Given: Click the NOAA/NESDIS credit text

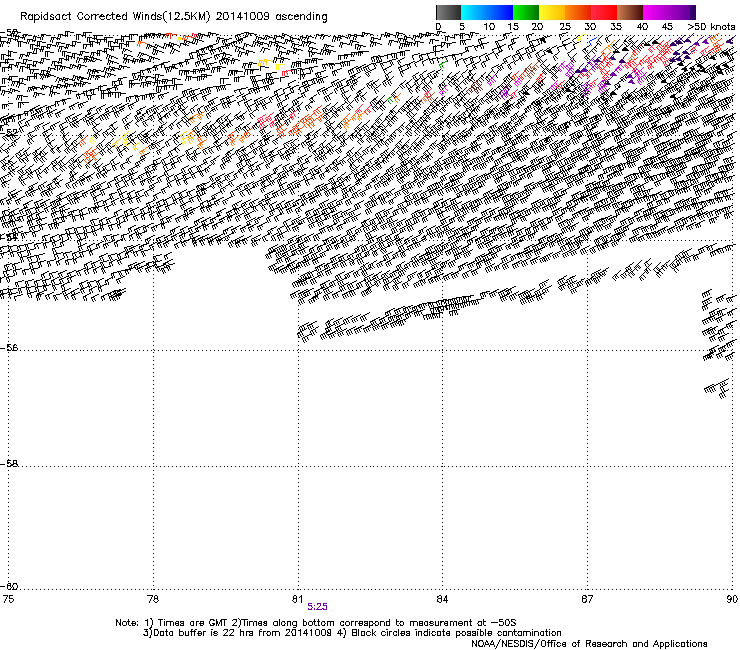Looking at the screenshot, I should click(589, 644).
